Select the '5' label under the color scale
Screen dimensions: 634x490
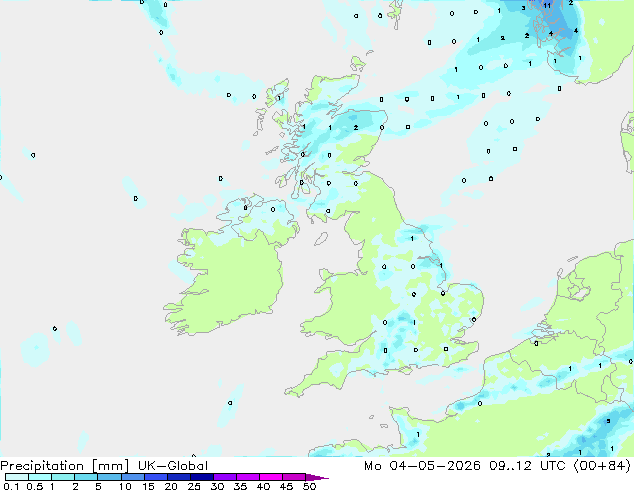click(x=98, y=486)
